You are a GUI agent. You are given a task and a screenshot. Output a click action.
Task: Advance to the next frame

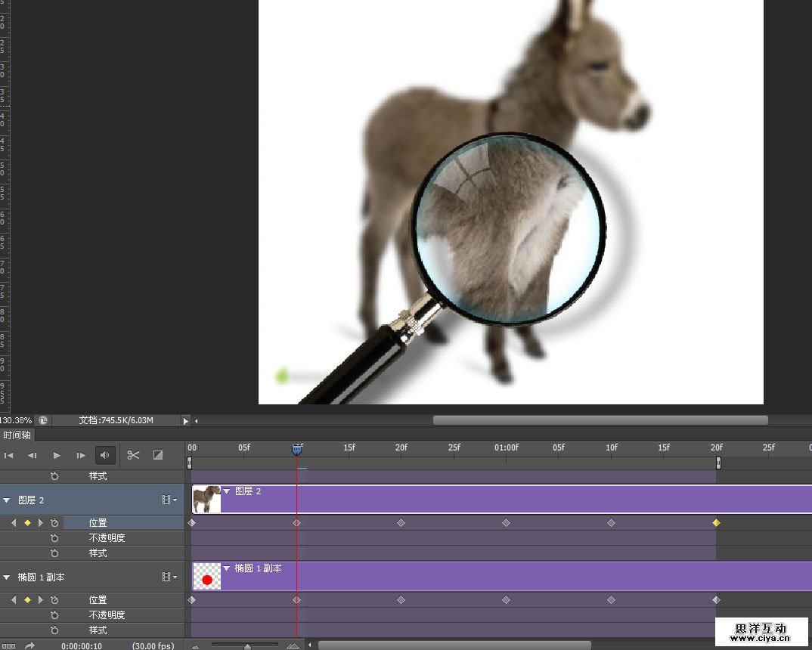tap(81, 455)
